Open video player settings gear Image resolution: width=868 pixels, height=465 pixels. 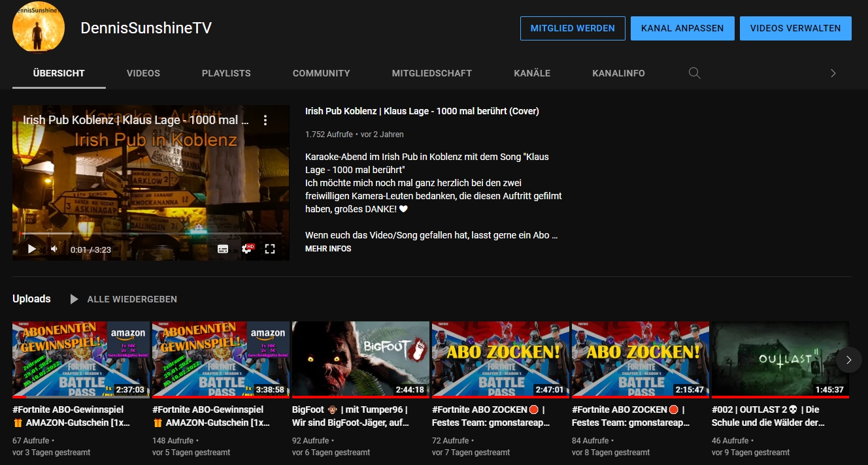[246, 249]
